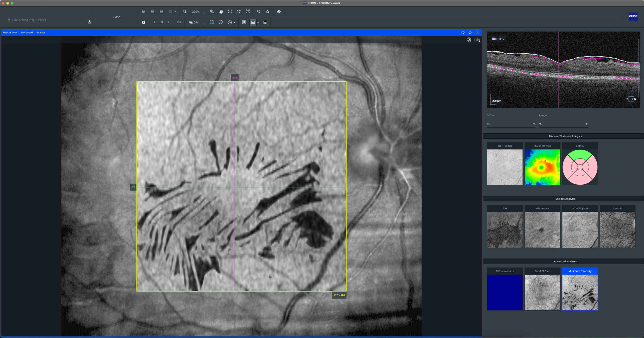Viewport: 644px width, 338px height.
Task: Click the cyan 65 slice marker
Action: point(133,187)
